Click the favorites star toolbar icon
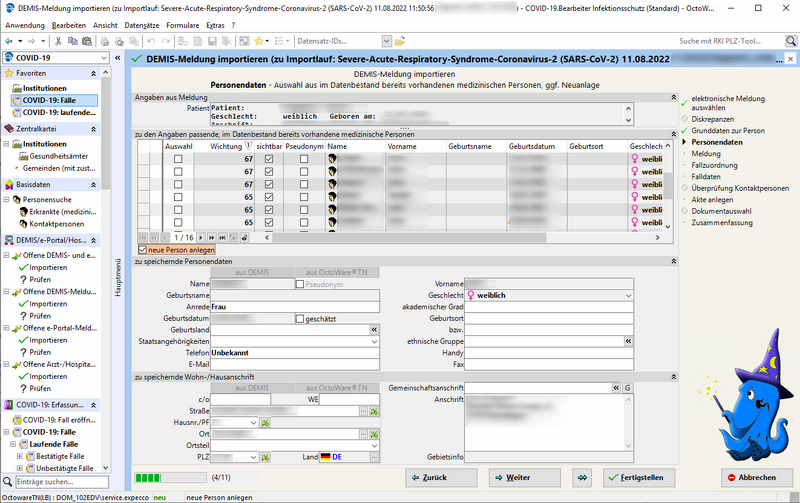 point(260,41)
